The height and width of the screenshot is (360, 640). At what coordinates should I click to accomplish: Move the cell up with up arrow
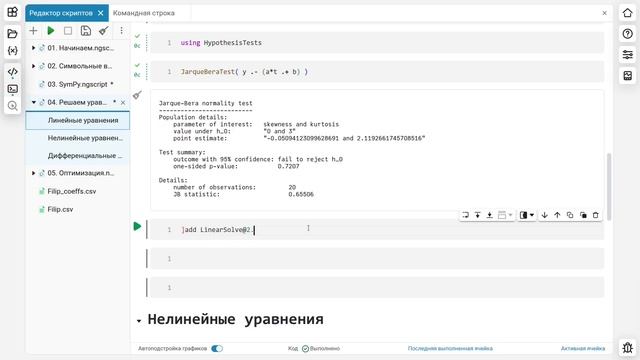(x=557, y=215)
